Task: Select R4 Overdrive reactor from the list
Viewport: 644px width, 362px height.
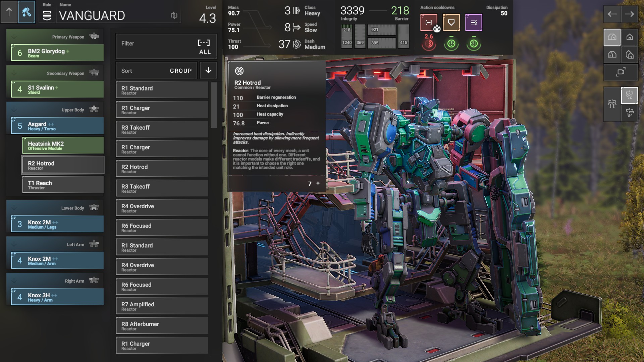Action: [x=162, y=208]
